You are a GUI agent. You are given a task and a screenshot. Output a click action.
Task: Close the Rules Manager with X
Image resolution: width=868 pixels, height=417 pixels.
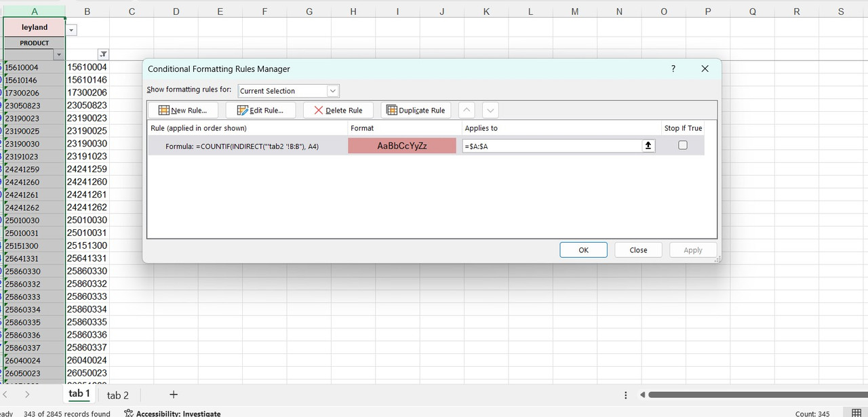tap(705, 68)
